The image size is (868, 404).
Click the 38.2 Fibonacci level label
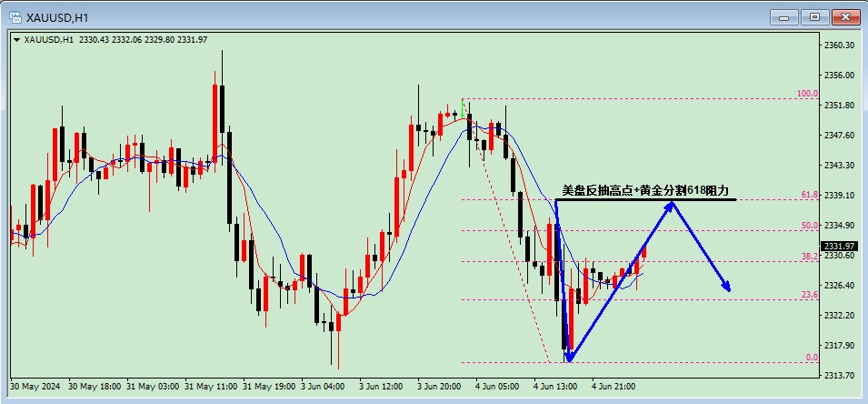(x=809, y=257)
